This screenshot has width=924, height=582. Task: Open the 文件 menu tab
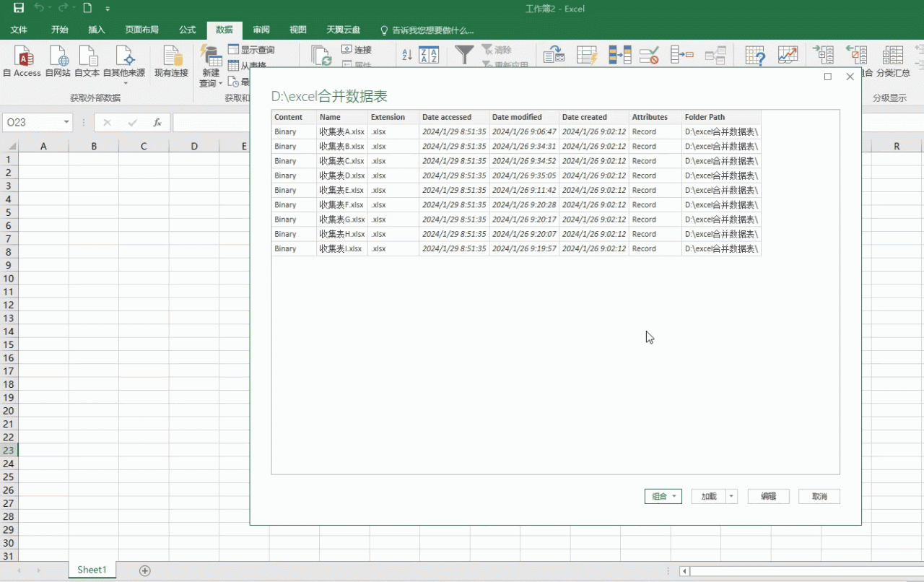[19, 30]
